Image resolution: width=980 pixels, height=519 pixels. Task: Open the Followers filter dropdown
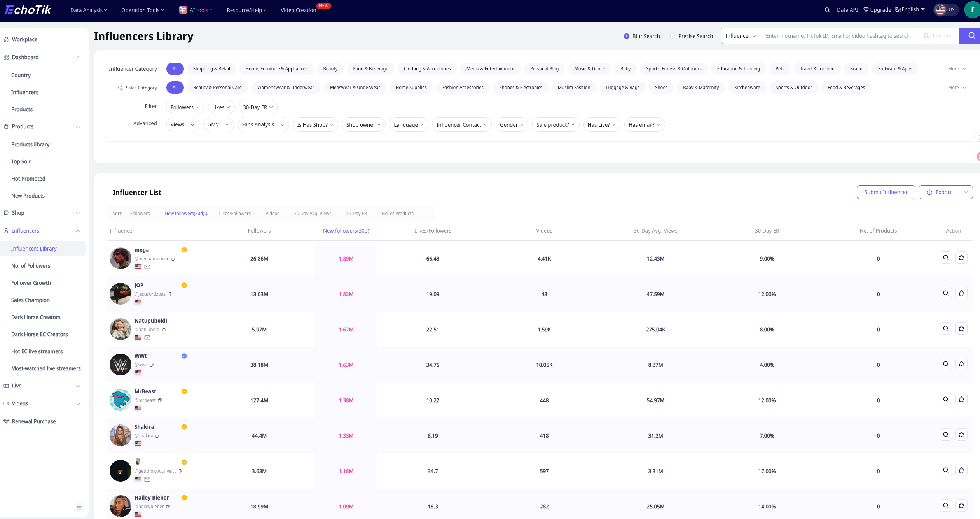coord(185,107)
